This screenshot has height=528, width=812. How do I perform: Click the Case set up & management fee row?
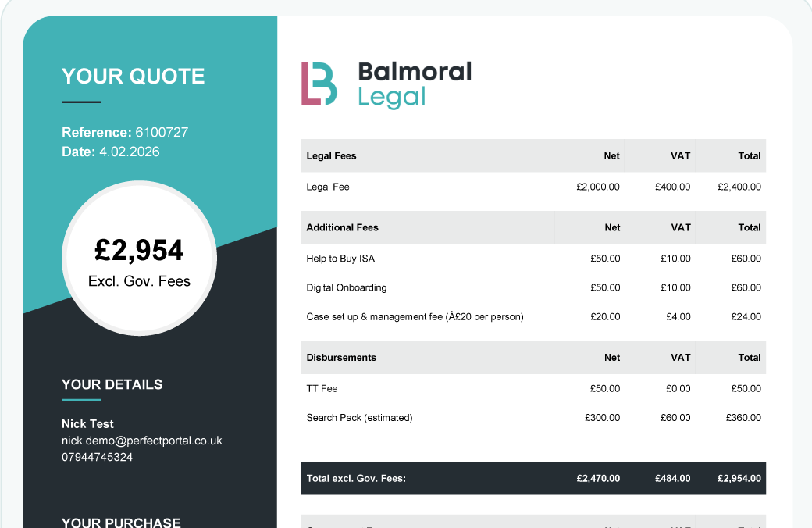415,317
